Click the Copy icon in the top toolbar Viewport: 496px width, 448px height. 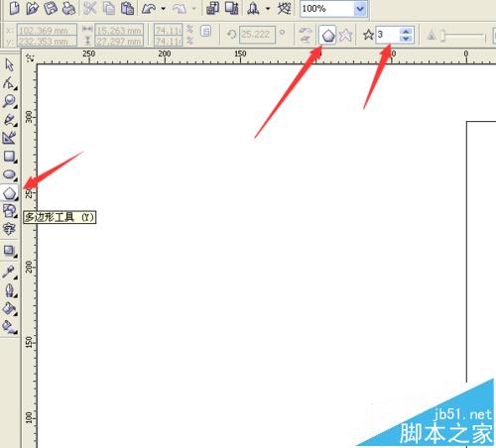pos(109,8)
